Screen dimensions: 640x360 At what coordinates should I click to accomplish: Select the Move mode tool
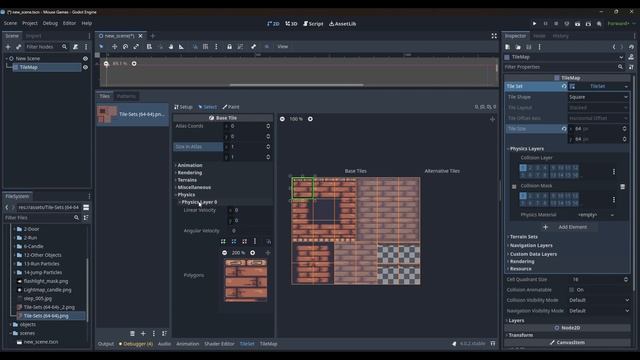coord(115,47)
